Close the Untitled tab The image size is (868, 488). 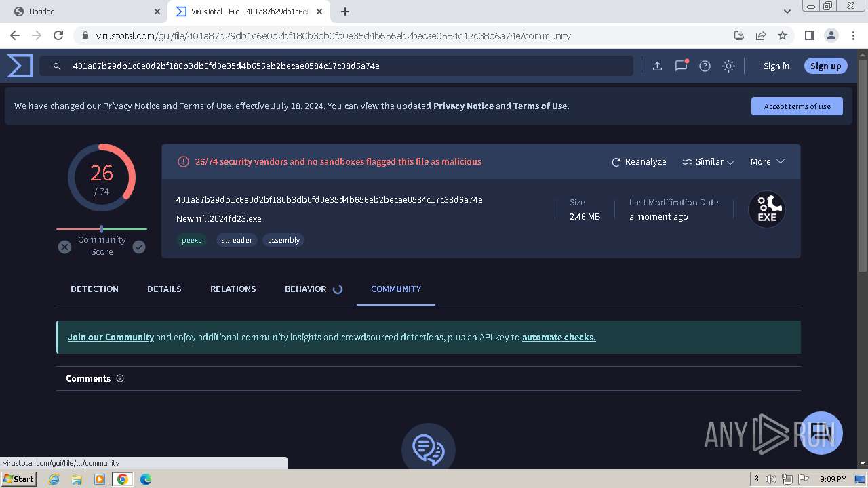pyautogui.click(x=157, y=12)
